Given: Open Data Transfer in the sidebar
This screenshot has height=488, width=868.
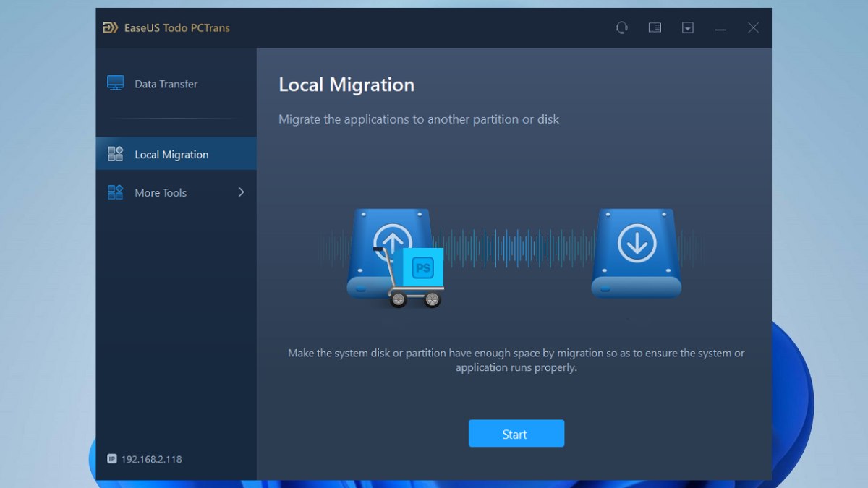Looking at the screenshot, I should pos(176,84).
